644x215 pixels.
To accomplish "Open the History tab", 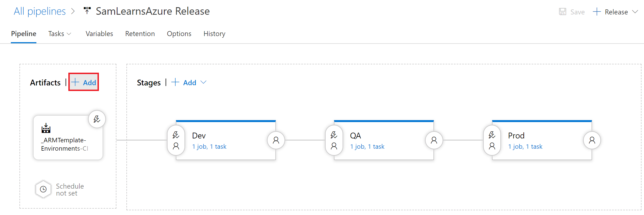I will 214,34.
